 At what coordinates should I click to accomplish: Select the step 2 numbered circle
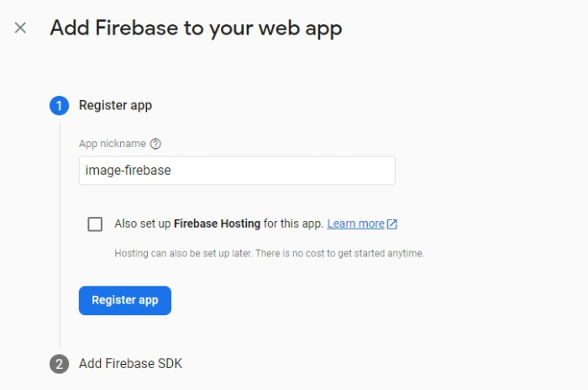(59, 364)
